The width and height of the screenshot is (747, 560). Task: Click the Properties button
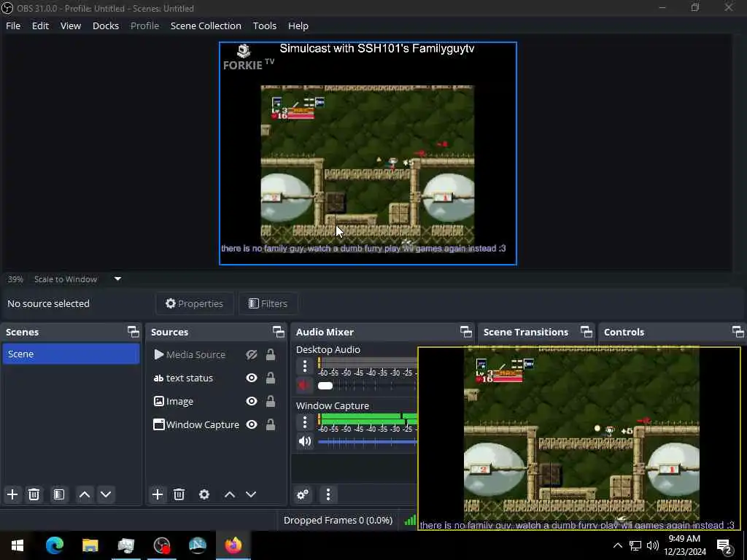[194, 304]
